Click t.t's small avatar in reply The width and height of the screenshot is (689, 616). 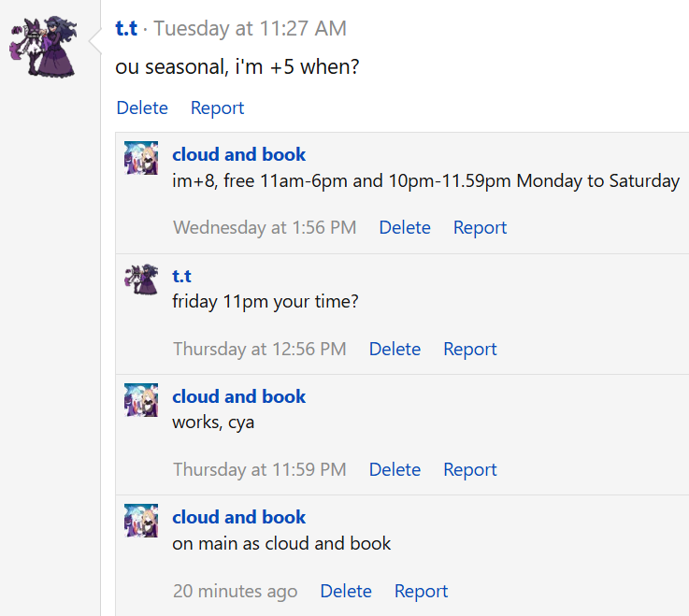pyautogui.click(x=141, y=279)
